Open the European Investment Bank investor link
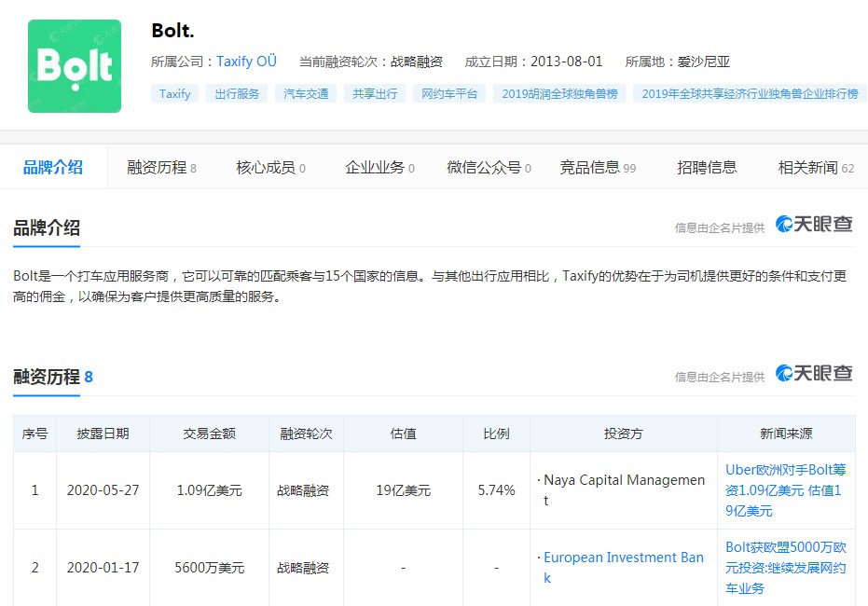The height and width of the screenshot is (606, 868). pyautogui.click(x=624, y=567)
